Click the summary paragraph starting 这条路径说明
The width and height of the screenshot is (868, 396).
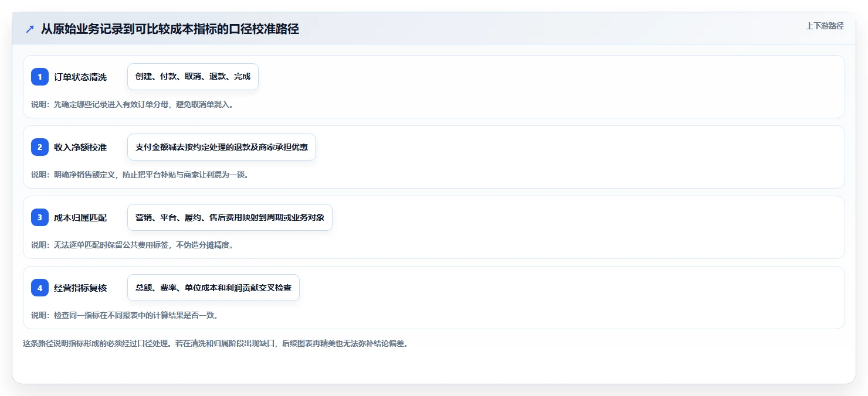[215, 343]
